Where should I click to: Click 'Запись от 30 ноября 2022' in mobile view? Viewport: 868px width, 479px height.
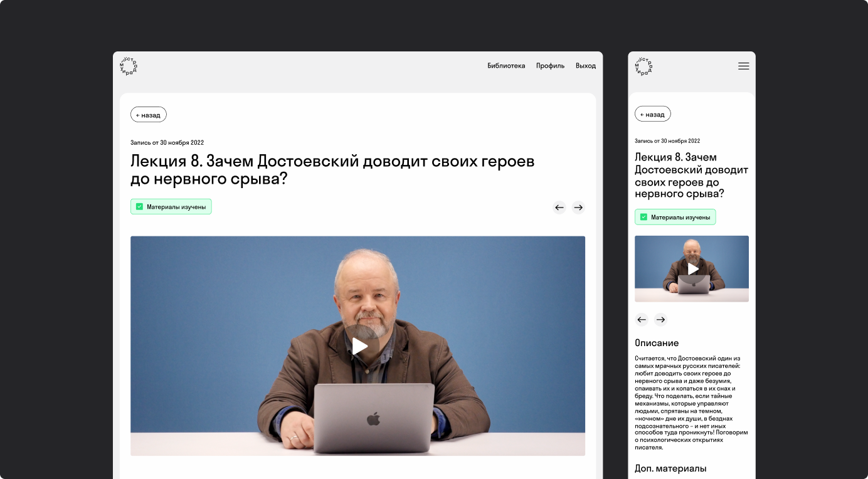[x=667, y=141]
